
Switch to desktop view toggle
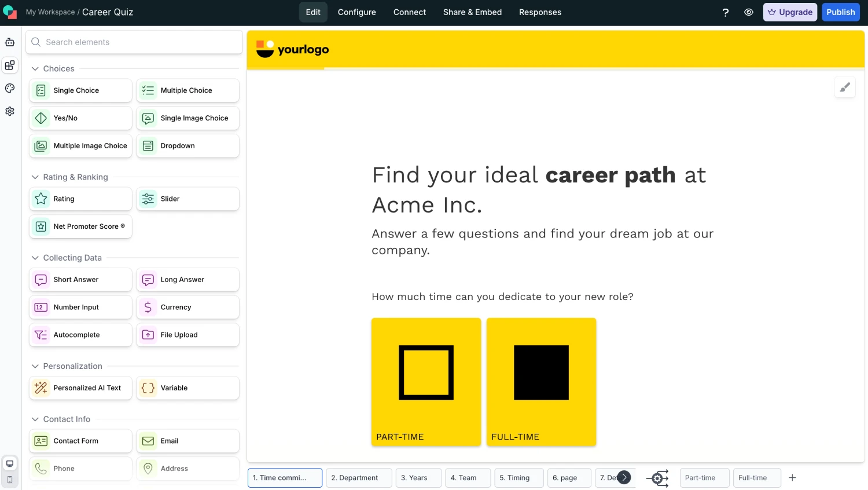[x=10, y=464]
